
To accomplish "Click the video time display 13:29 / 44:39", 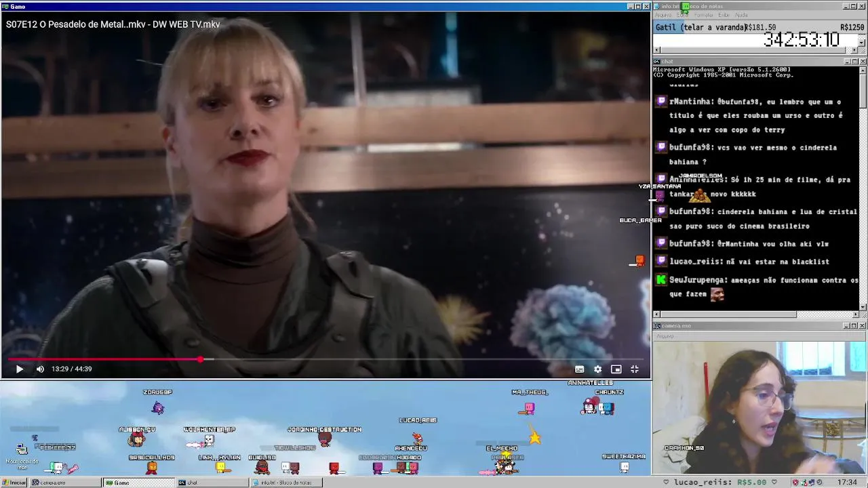I will pyautogui.click(x=71, y=369).
